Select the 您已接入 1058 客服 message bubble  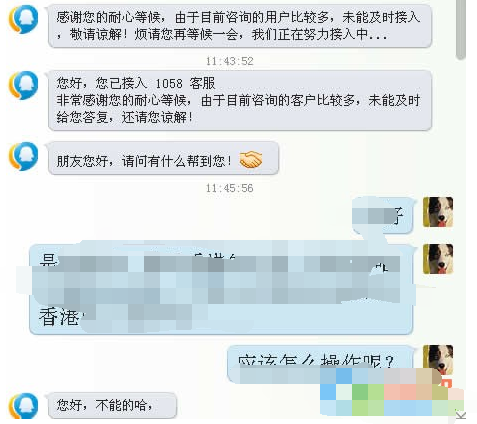click(240, 100)
